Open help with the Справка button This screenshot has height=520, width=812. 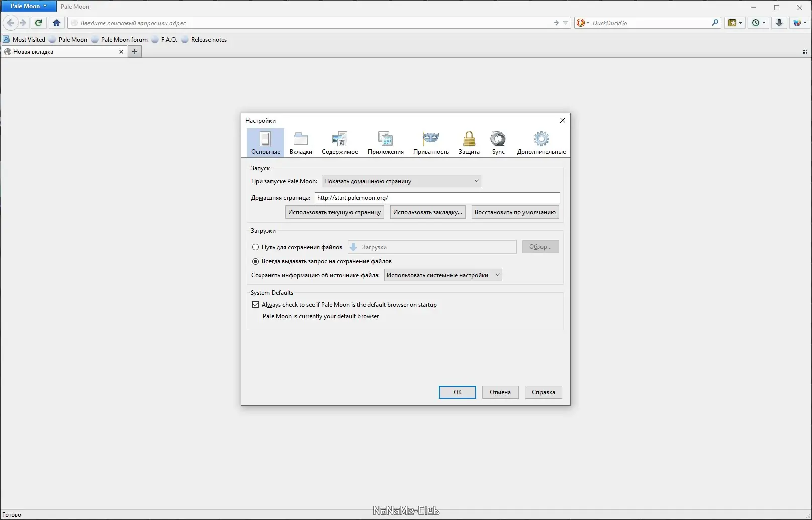click(x=544, y=392)
